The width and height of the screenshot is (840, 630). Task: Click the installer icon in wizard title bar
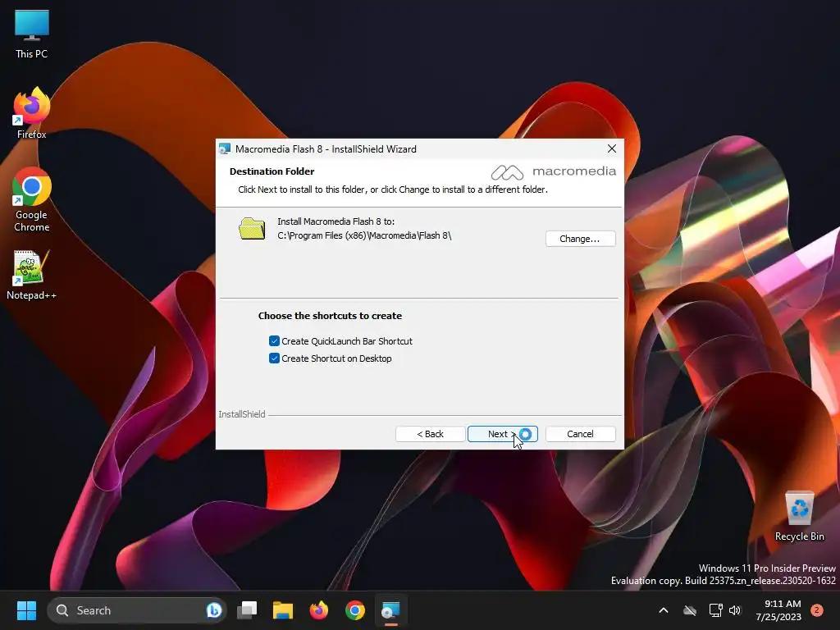(x=225, y=149)
